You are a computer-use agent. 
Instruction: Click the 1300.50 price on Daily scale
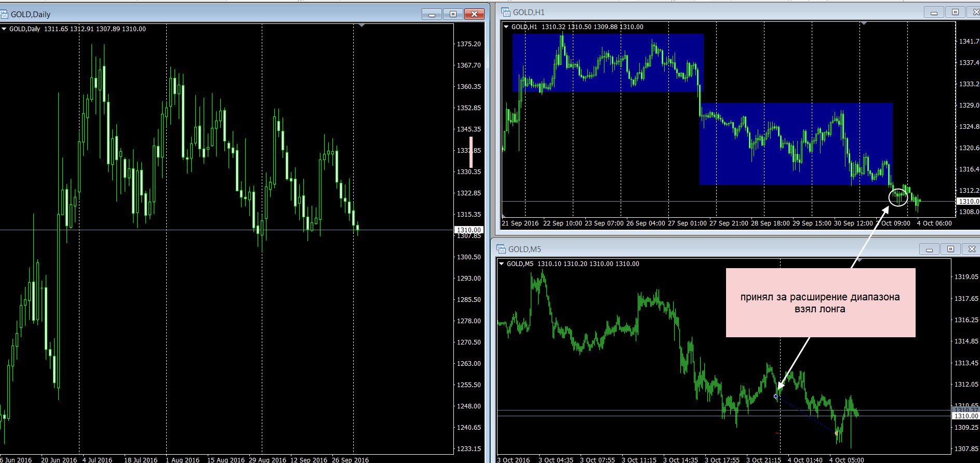(x=469, y=257)
